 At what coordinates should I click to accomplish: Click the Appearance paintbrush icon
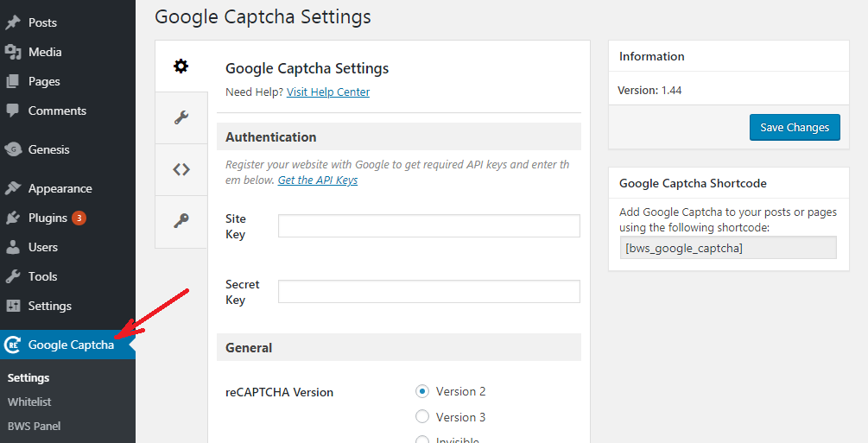coord(13,188)
